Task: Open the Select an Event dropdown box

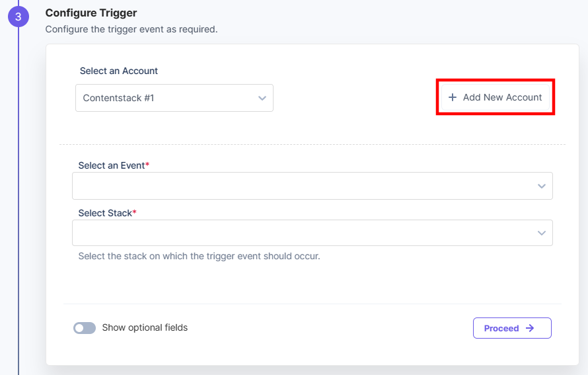Action: [312, 186]
